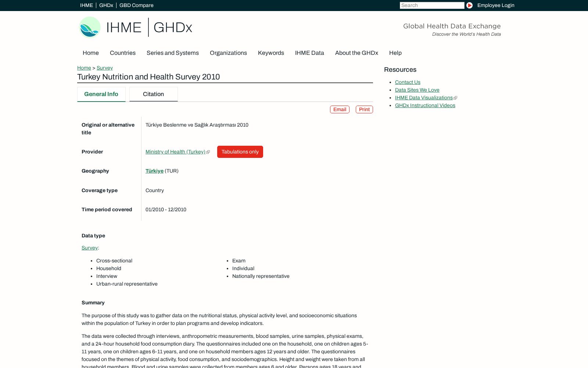Click Household list item
588x368 pixels.
[x=109, y=268]
